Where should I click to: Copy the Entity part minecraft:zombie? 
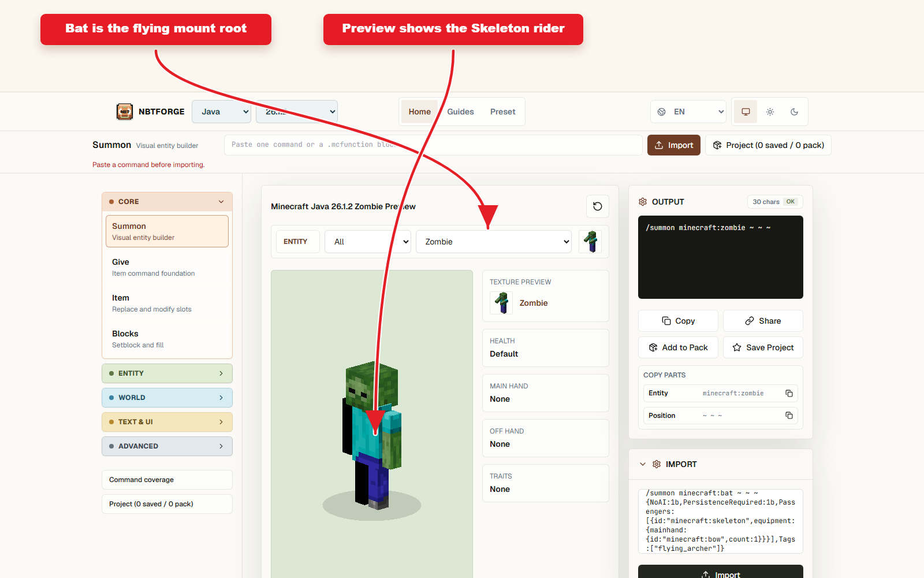click(x=789, y=393)
